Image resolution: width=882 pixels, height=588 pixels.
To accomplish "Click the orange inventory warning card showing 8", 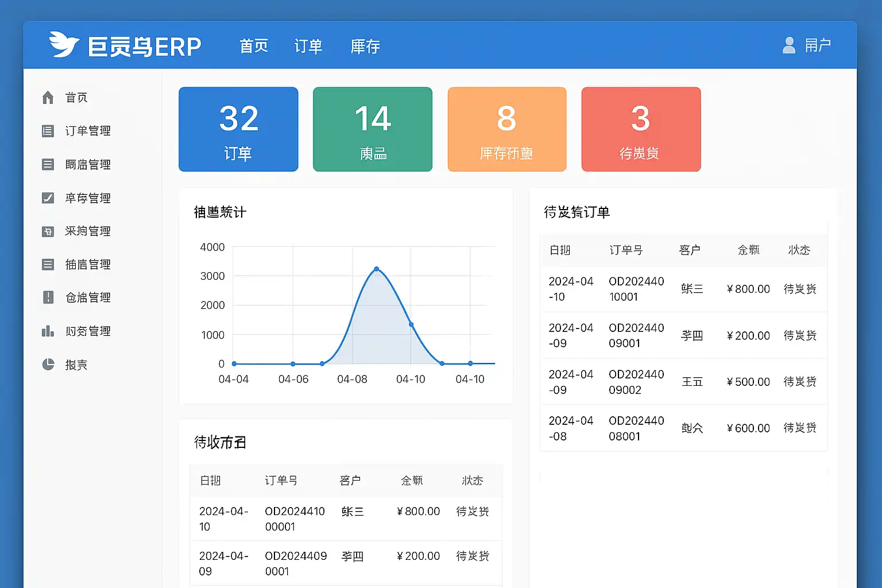I will (507, 129).
